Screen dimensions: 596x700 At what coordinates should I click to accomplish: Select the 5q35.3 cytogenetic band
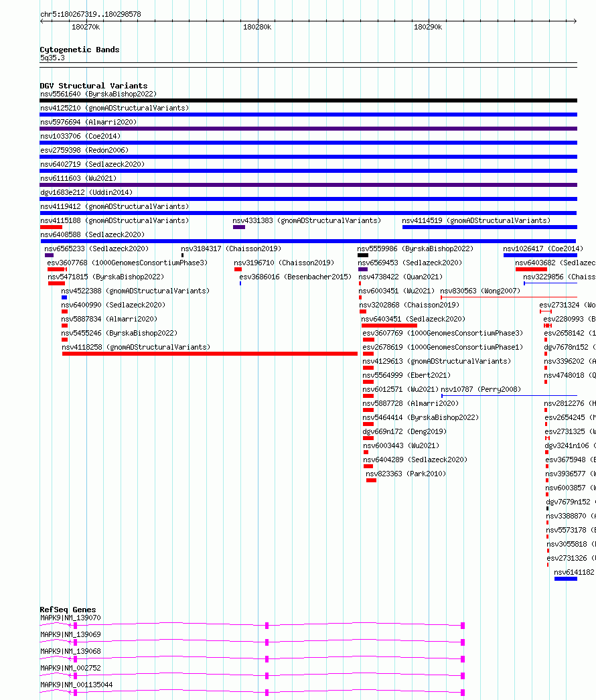pyautogui.click(x=308, y=65)
